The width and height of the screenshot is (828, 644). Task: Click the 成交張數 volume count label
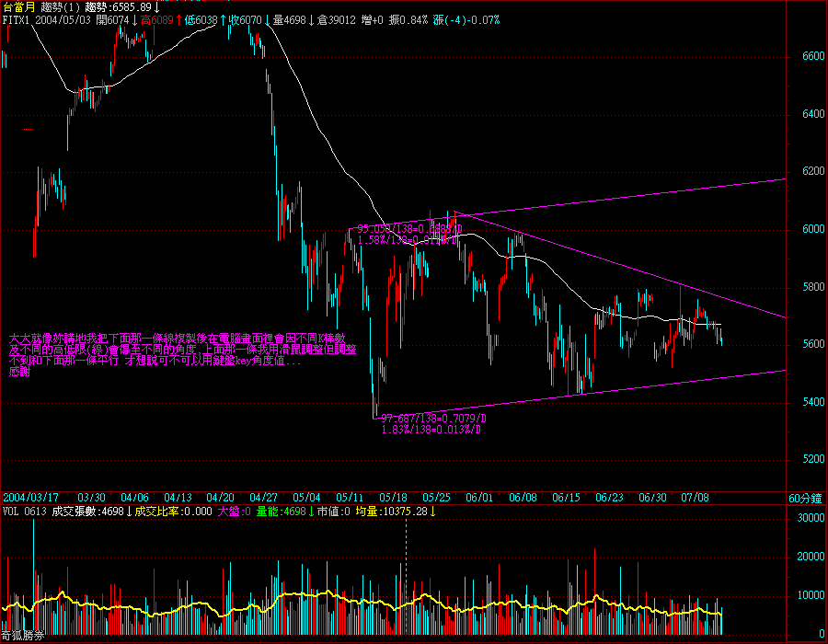pos(74,511)
